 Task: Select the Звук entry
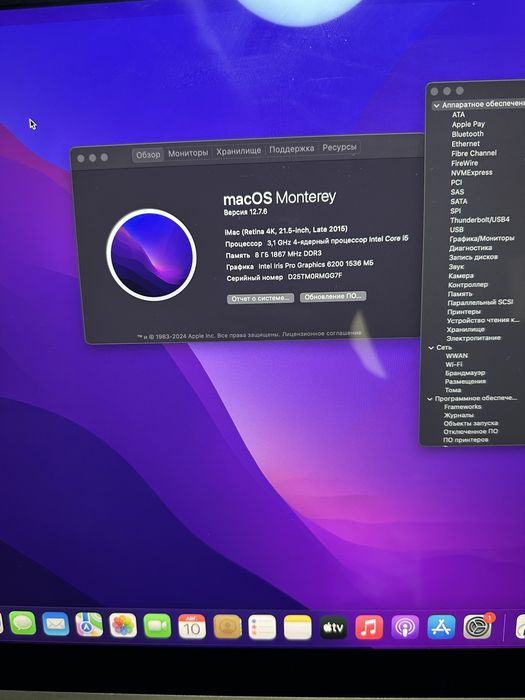point(456,267)
